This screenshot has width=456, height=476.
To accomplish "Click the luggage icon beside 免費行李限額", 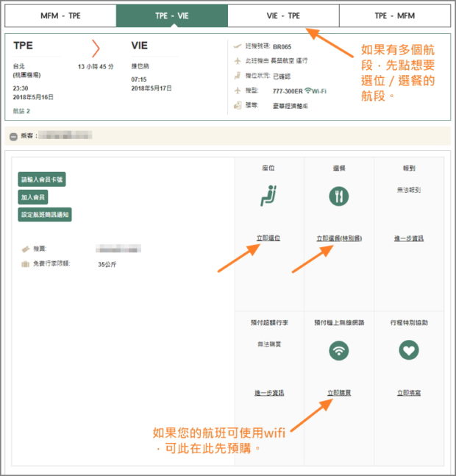I will tap(25, 264).
